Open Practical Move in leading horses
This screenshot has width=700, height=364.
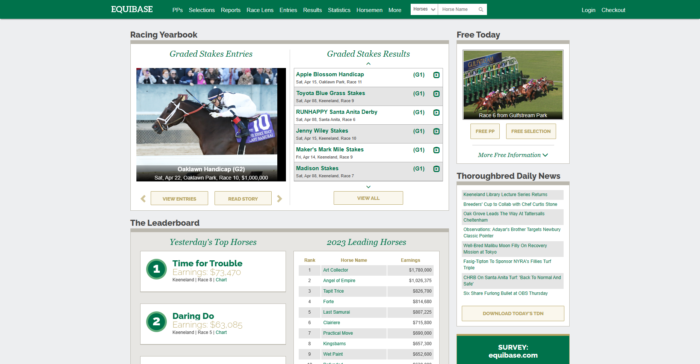(x=338, y=333)
